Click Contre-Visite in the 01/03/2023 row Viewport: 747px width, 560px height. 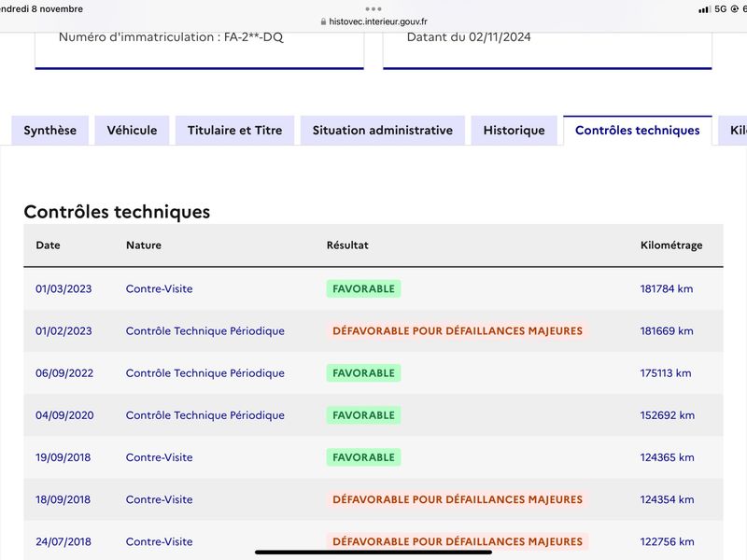click(159, 288)
